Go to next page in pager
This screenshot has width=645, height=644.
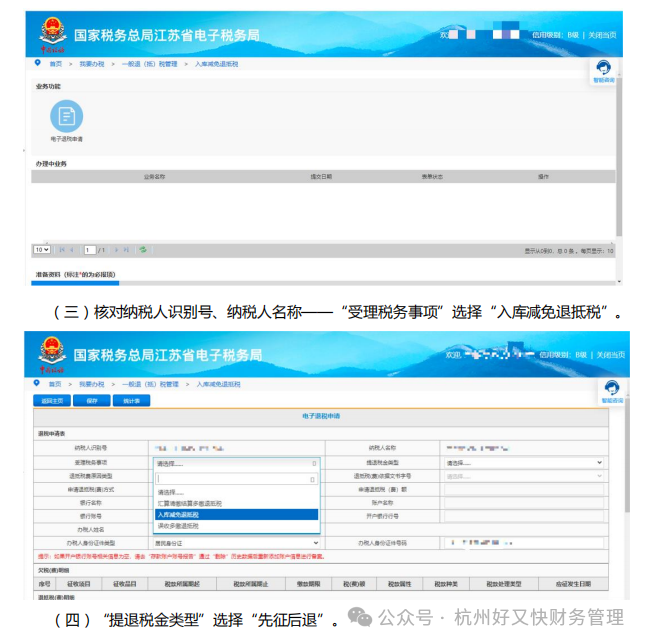click(116, 250)
